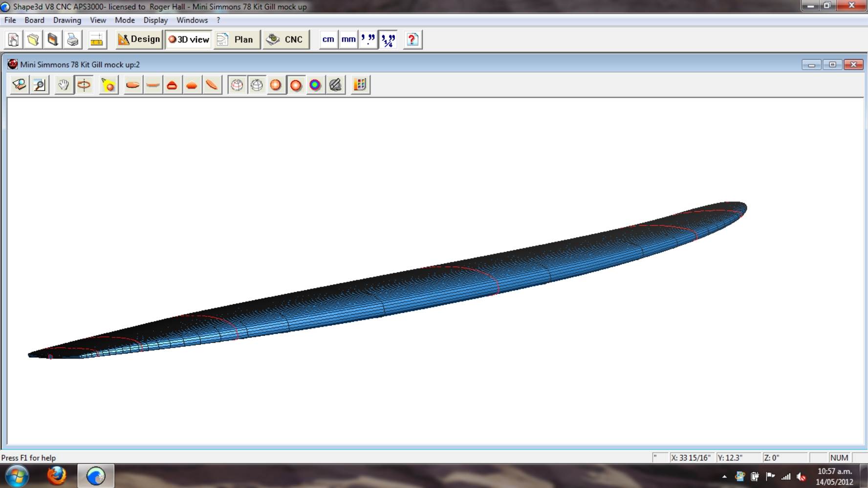Show hidden system tray icons
This screenshot has height=488, width=868.
pyautogui.click(x=724, y=476)
